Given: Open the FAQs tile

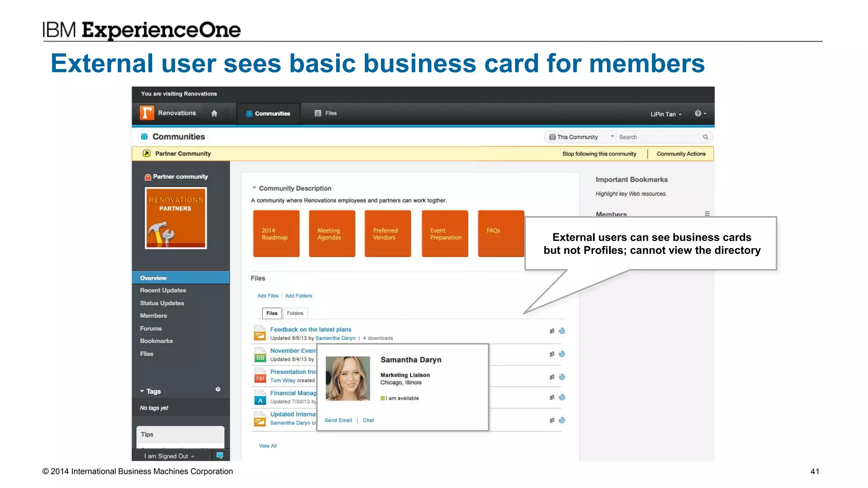Looking at the screenshot, I should tap(501, 233).
